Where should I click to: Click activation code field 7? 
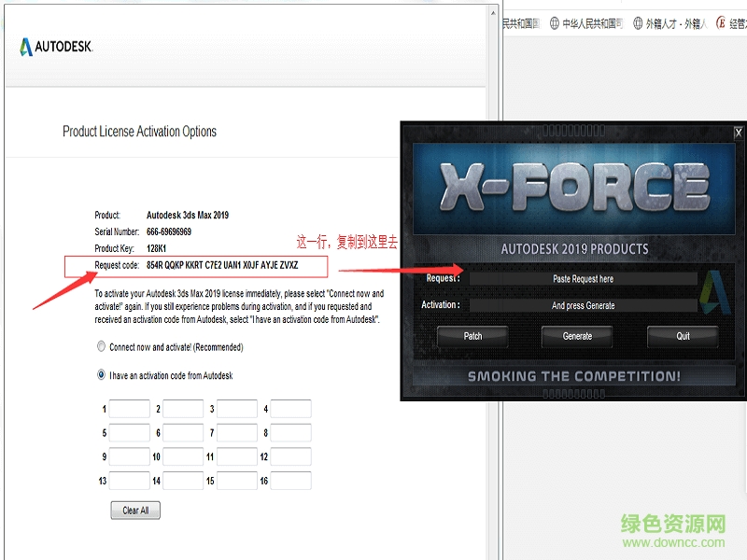coord(237,433)
